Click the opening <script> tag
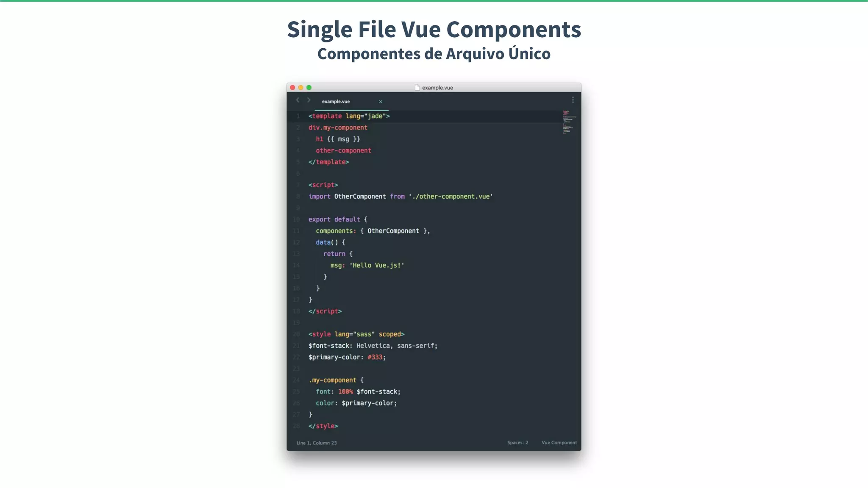The height and width of the screenshot is (488, 868). coord(323,185)
